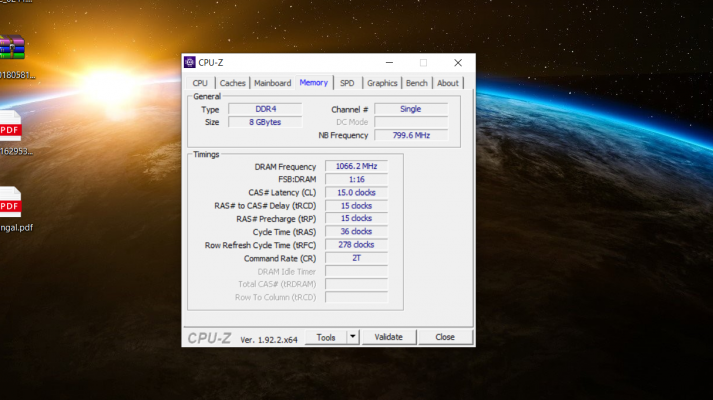Screen dimensions: 713x400
Task: Minimize the CPU-Z window
Action: pyautogui.click(x=389, y=63)
